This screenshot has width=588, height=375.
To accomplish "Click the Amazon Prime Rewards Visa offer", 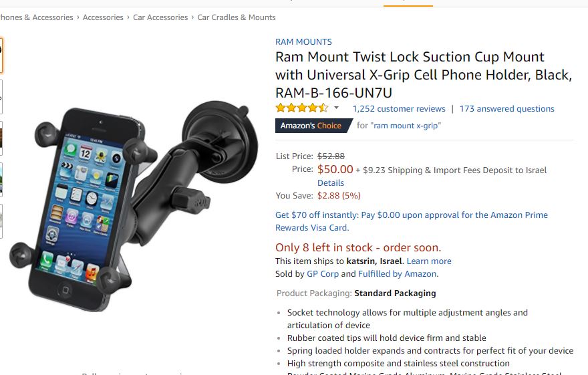I will pyautogui.click(x=412, y=221).
